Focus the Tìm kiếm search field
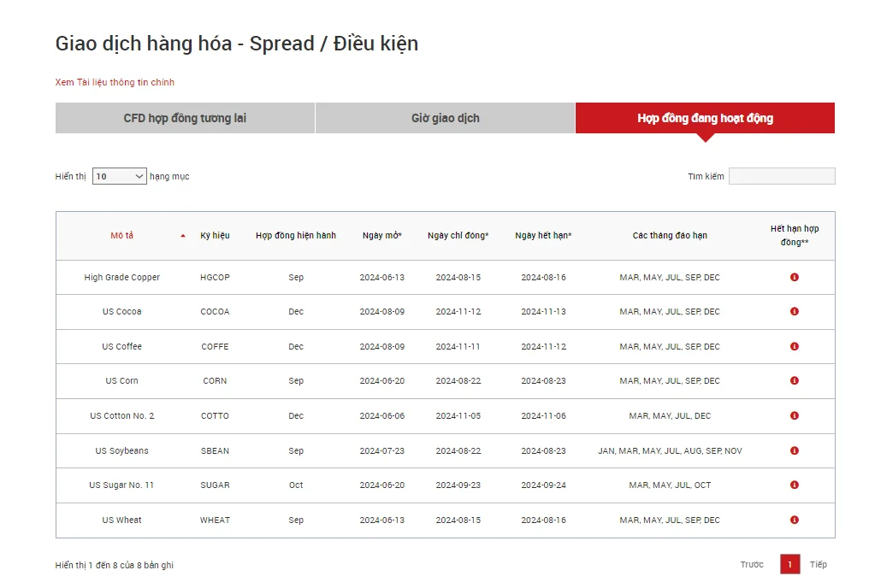Screen dimensions: 869x588 click(x=782, y=176)
